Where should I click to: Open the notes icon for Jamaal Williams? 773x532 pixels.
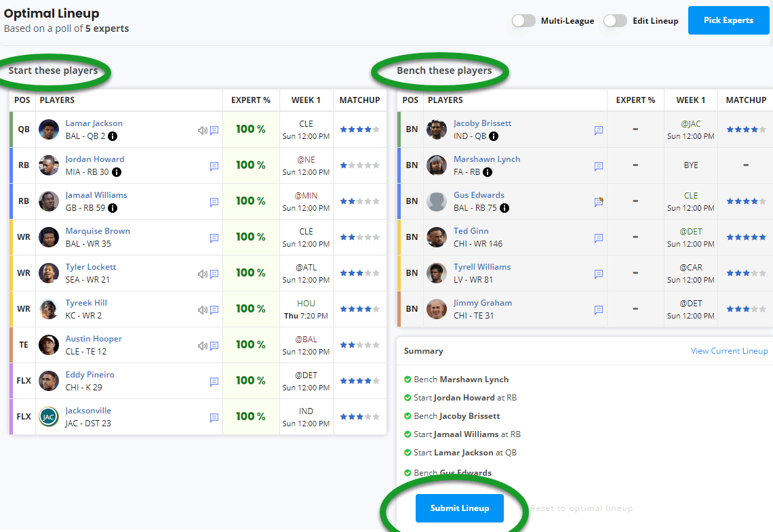click(214, 203)
